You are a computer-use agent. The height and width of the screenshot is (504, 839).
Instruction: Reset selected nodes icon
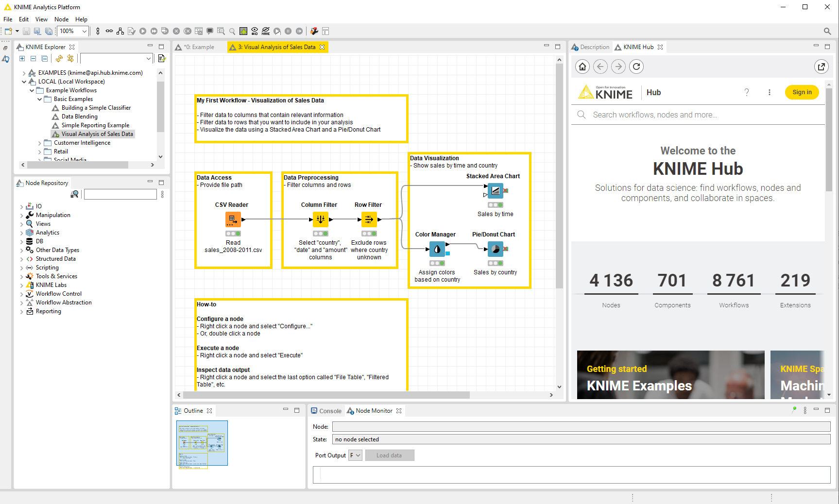point(199,31)
